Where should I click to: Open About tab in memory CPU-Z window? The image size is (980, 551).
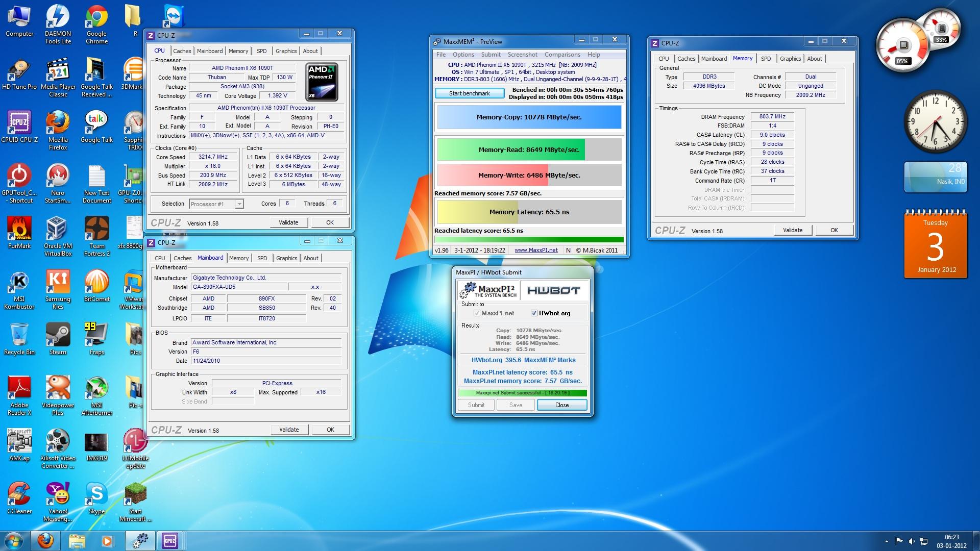[x=815, y=59]
